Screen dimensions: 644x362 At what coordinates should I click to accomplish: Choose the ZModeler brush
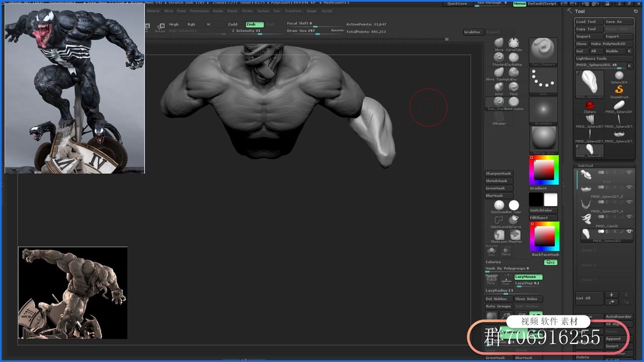coord(499,117)
